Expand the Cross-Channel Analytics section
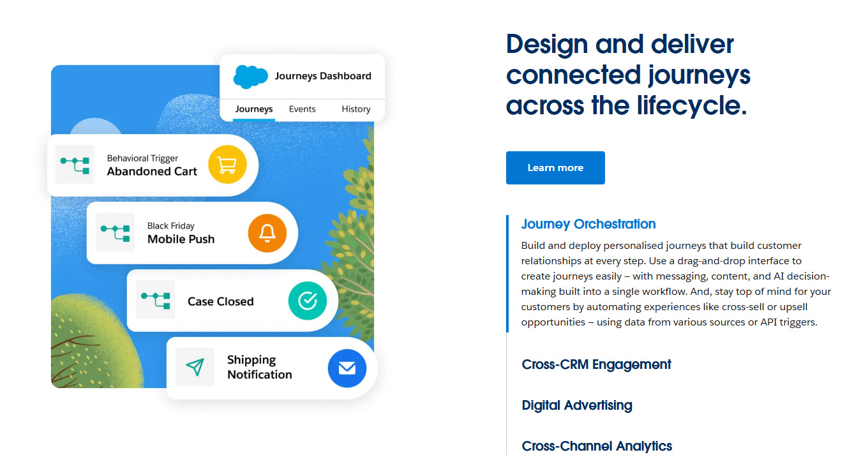 point(597,446)
